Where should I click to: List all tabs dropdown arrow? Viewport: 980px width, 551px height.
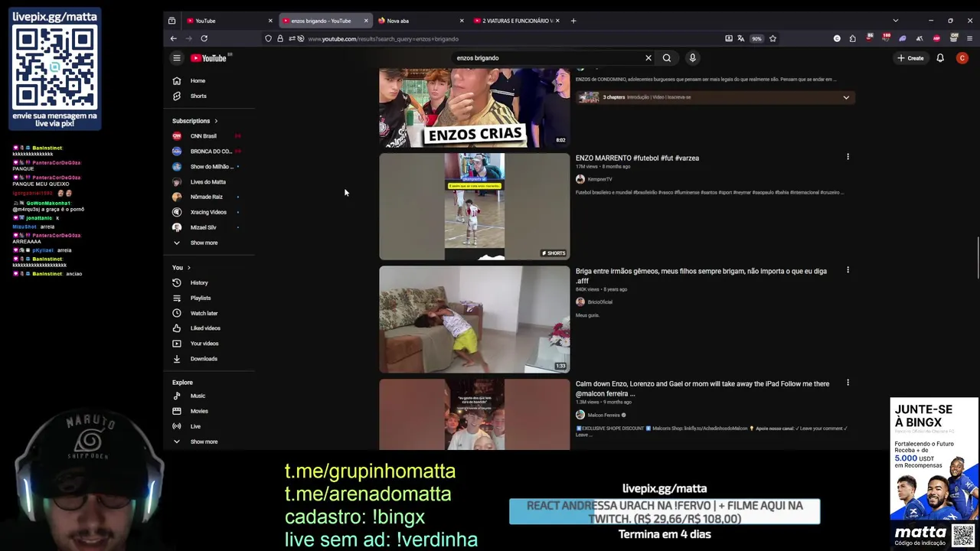pos(895,21)
